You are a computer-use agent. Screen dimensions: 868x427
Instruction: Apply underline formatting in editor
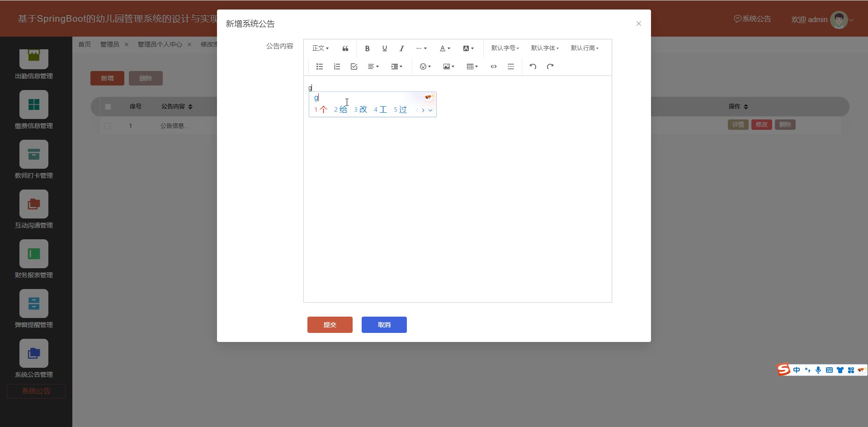coord(384,48)
